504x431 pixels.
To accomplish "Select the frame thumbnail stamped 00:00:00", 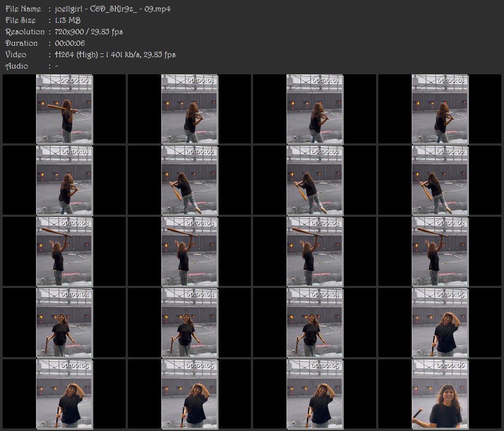I will [x=64, y=109].
